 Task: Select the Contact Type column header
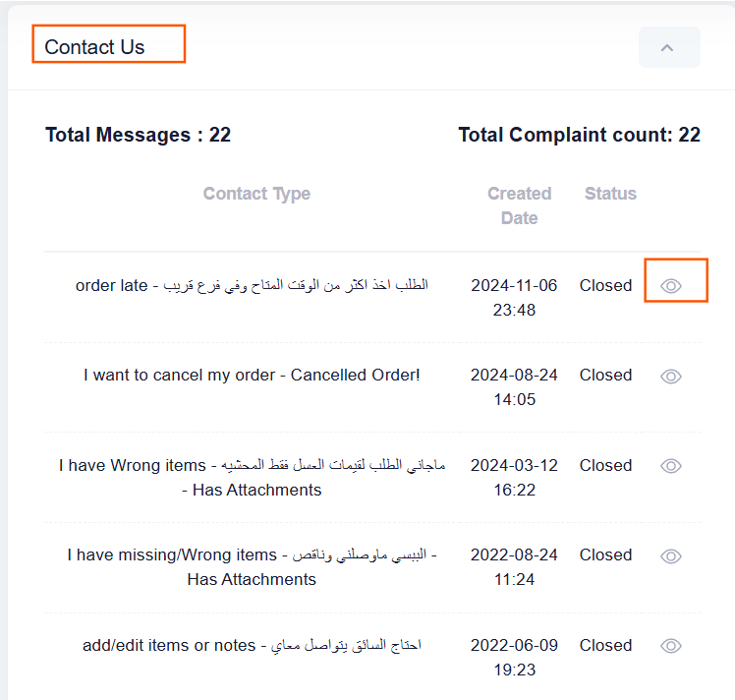coord(256,194)
